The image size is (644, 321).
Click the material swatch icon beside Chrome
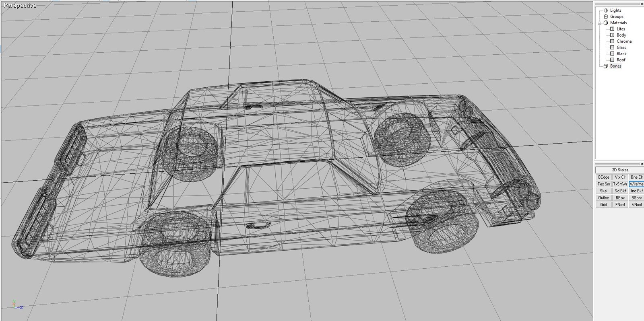coord(612,41)
